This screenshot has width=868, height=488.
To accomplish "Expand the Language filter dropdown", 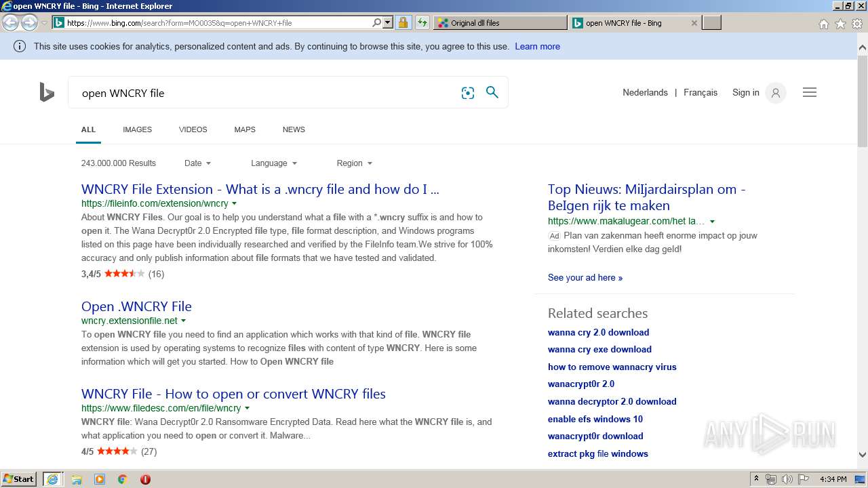I will click(x=274, y=163).
